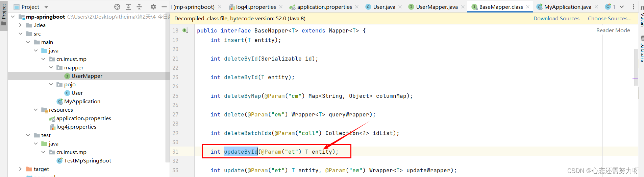The width and height of the screenshot is (644, 177).
Task: Close the User.java tab
Action: point(400,7)
